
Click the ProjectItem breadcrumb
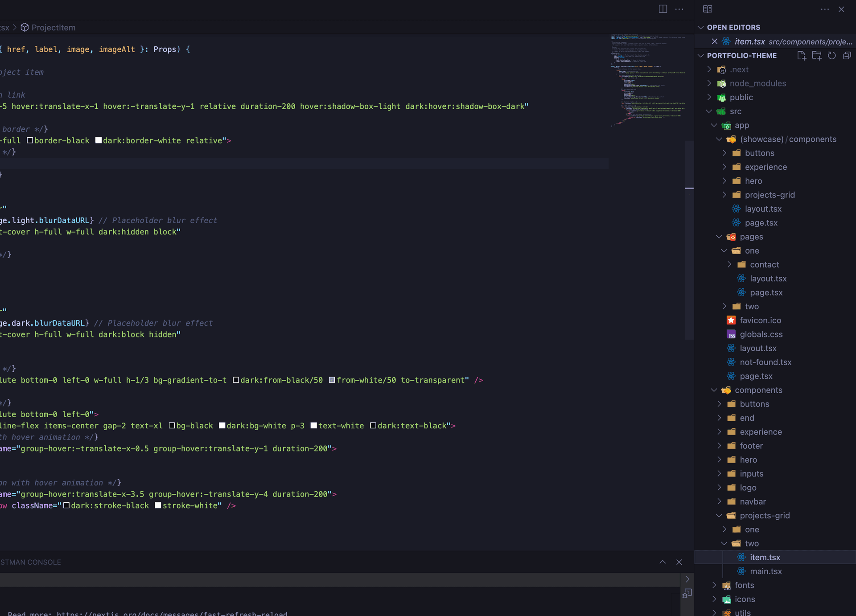(53, 28)
